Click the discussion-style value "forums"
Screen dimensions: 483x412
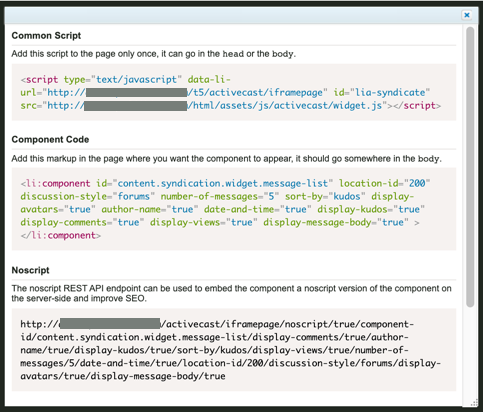point(134,196)
